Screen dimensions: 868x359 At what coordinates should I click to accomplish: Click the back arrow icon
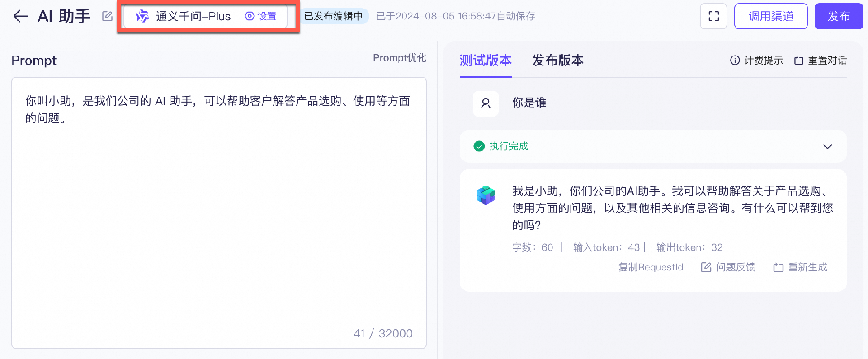pos(21,17)
